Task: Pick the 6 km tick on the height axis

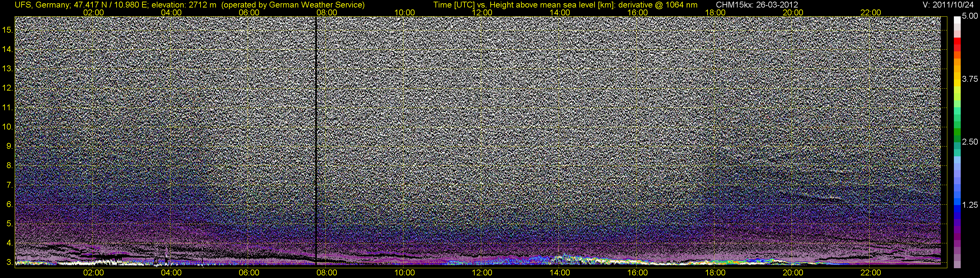Action: coord(10,204)
